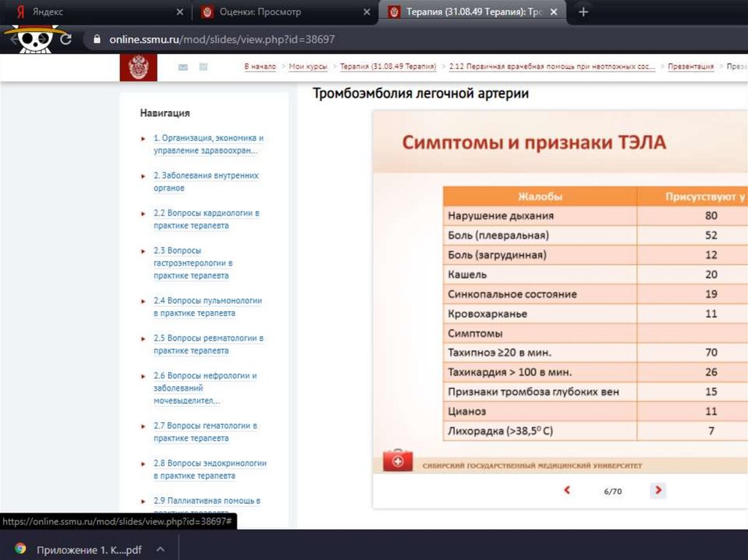Viewport: 748px width, 560px height.
Task: Click the row Лихорадка (>38,5° C)
Action: point(596,431)
